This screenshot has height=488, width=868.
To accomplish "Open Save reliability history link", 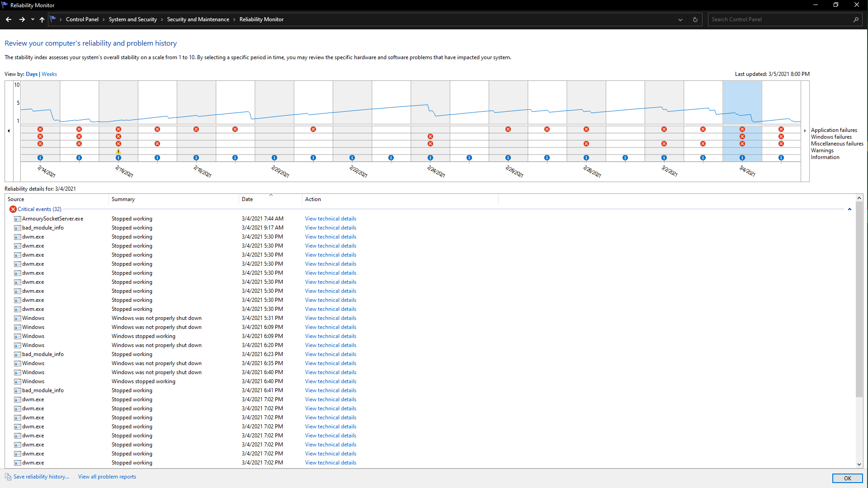I will [x=41, y=477].
